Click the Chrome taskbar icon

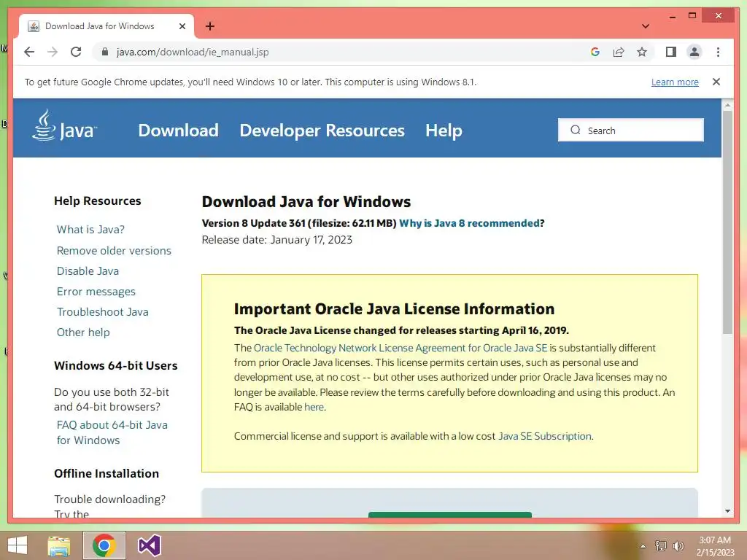pyautogui.click(x=104, y=545)
